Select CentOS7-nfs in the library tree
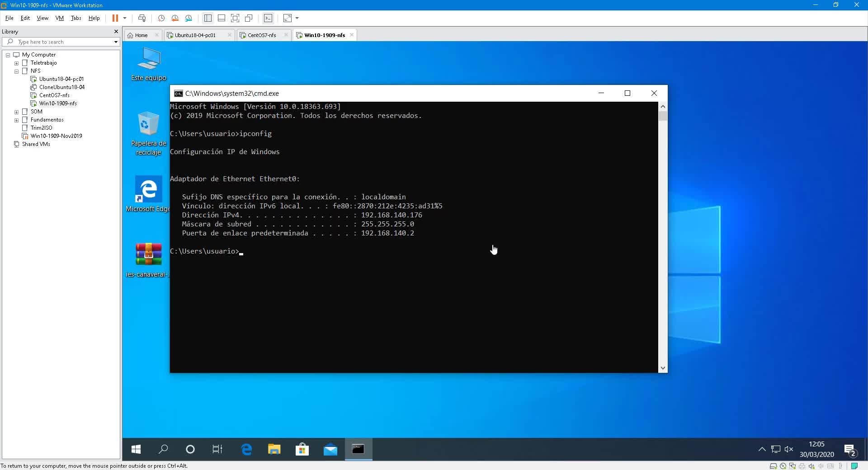This screenshot has height=470, width=868. pos(54,95)
